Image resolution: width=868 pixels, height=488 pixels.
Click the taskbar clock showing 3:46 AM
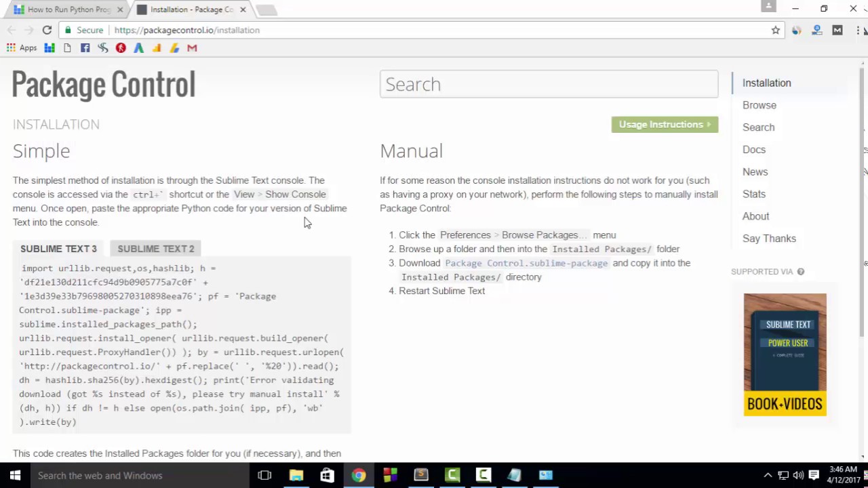click(845, 475)
